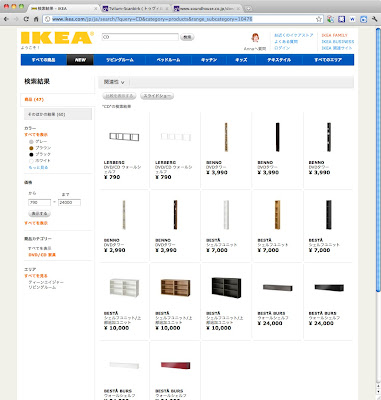
Task: Close the IKEA search results tab
Action: click(96, 8)
